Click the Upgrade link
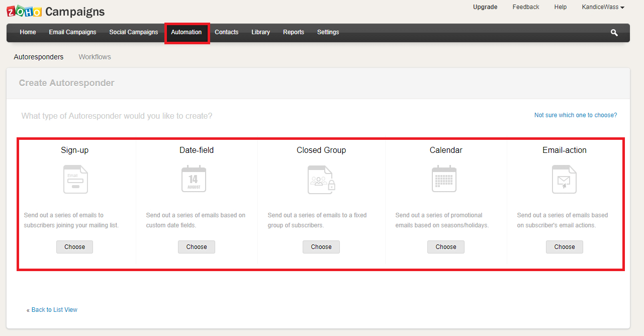The width and height of the screenshot is (644, 336). tap(485, 7)
